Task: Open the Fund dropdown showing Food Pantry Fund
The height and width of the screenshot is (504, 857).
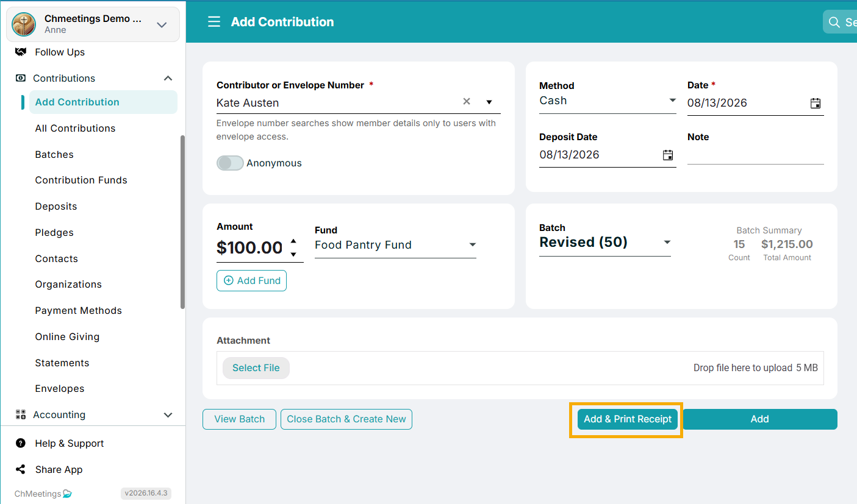Action: tap(395, 245)
